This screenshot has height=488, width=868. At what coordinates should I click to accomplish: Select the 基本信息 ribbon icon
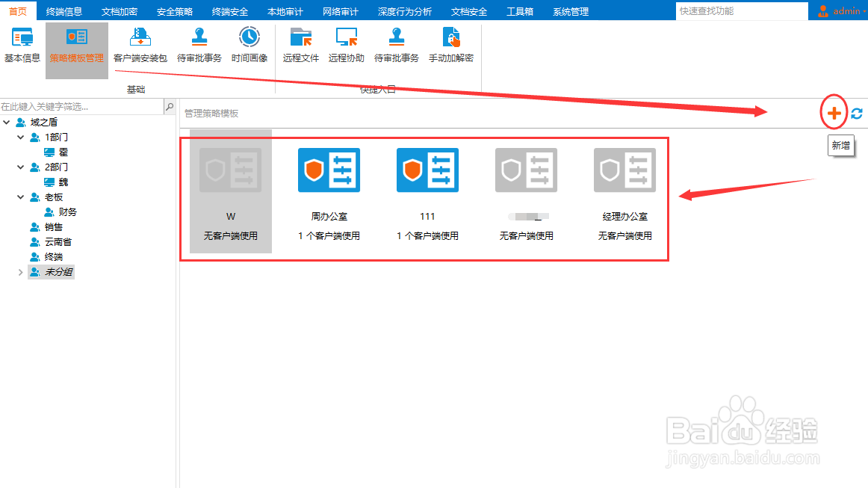tap(22, 49)
